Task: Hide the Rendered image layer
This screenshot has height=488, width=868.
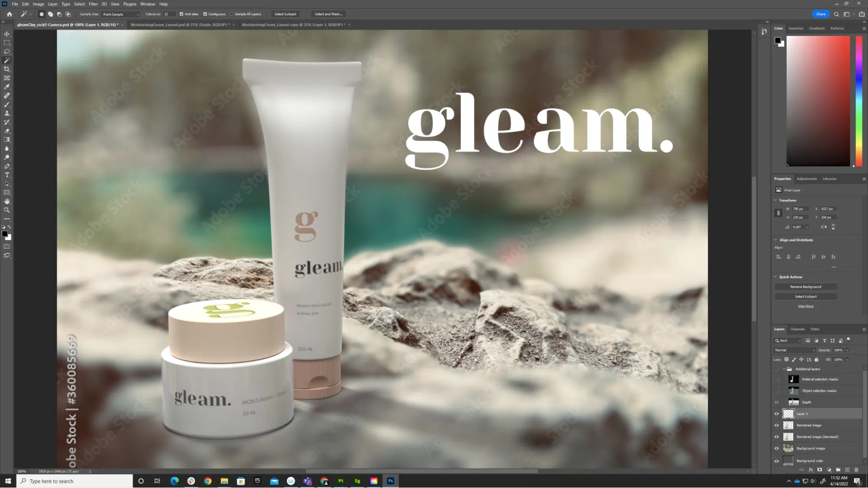Action: coord(777,426)
